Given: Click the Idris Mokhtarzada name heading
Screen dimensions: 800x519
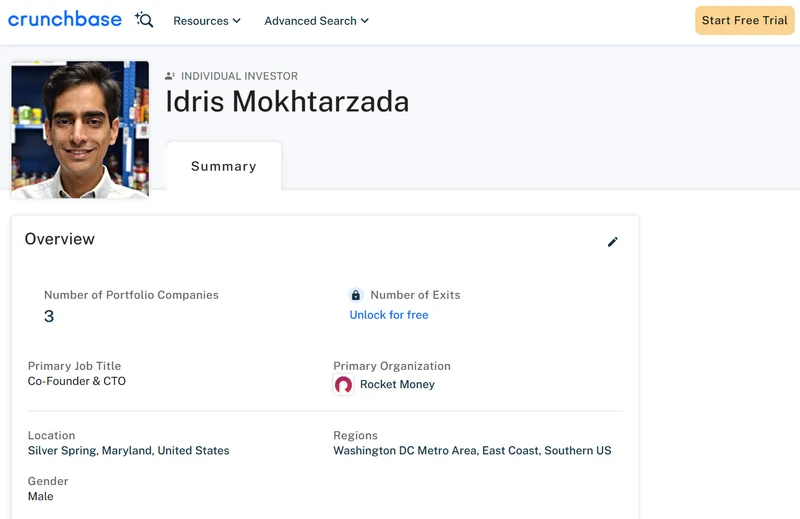Looking at the screenshot, I should coord(287,102).
